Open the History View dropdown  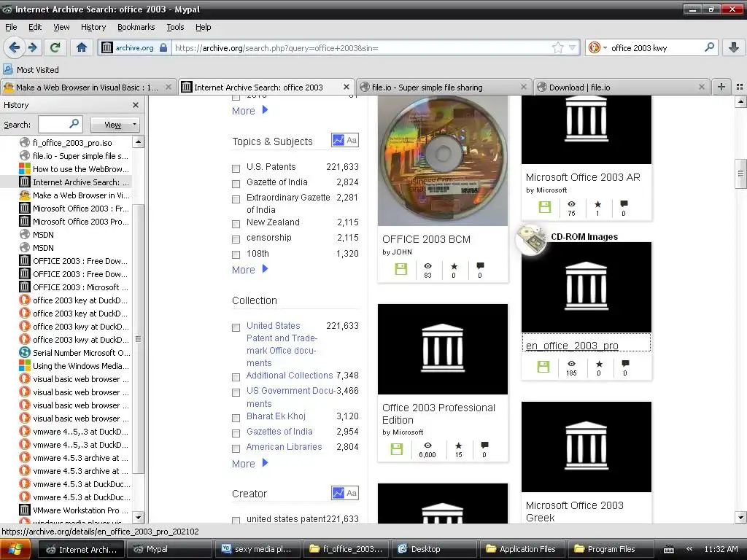tap(115, 124)
